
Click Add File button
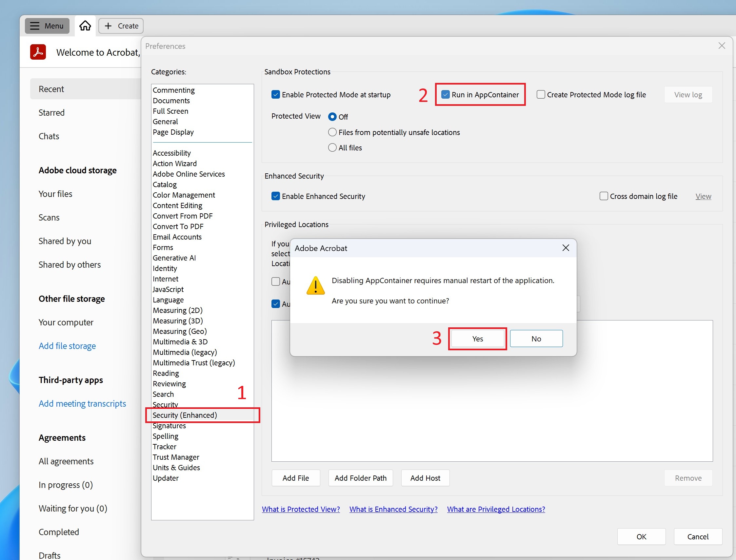(295, 478)
